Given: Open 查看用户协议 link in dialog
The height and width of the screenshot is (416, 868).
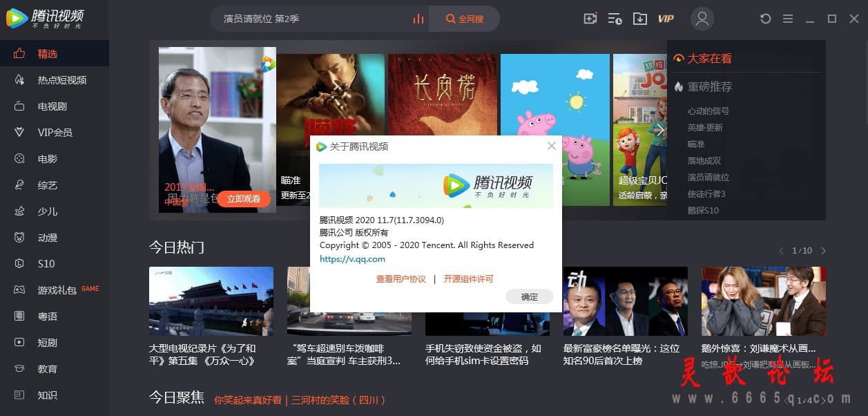Looking at the screenshot, I should (401, 279).
